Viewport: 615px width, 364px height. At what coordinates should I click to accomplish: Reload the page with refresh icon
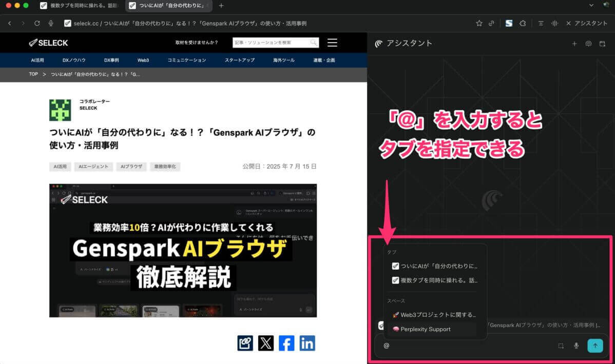[x=37, y=24]
